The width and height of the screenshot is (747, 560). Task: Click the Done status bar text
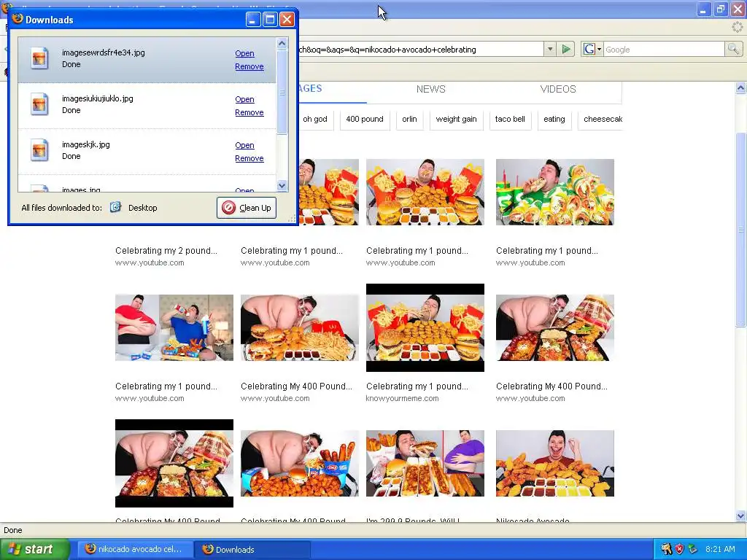[x=13, y=530]
